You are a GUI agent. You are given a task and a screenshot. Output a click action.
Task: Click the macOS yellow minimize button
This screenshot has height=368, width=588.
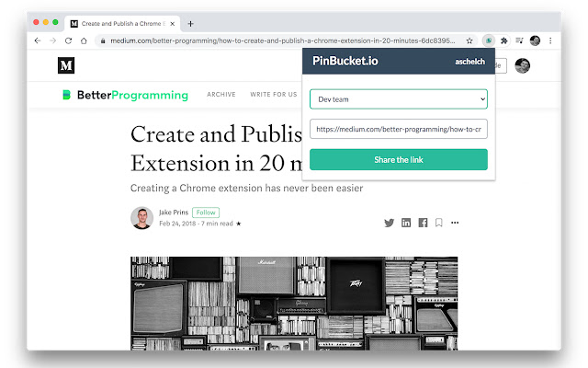click(x=46, y=22)
